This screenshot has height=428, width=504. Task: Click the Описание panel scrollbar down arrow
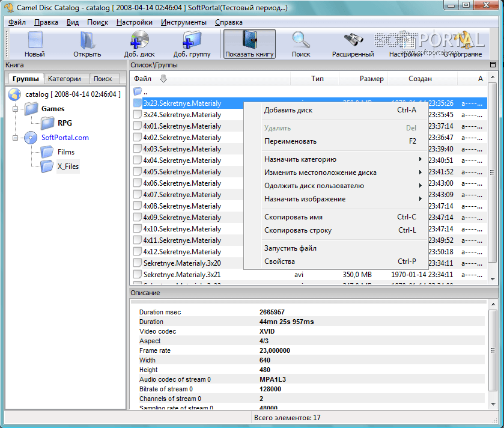click(x=493, y=405)
